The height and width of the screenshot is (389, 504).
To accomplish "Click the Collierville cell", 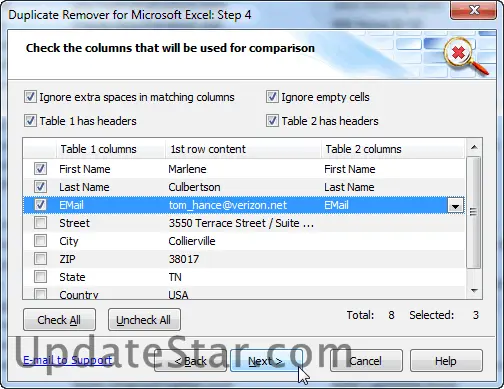I will (192, 241).
